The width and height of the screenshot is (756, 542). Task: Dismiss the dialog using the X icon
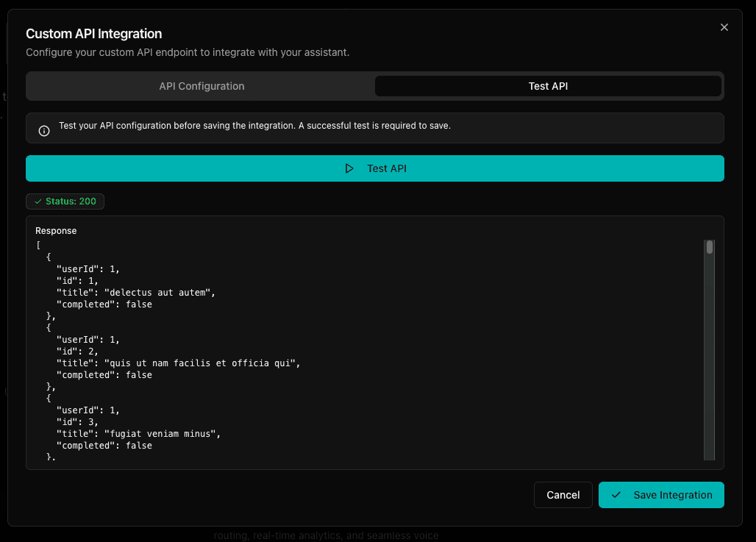pyautogui.click(x=724, y=27)
